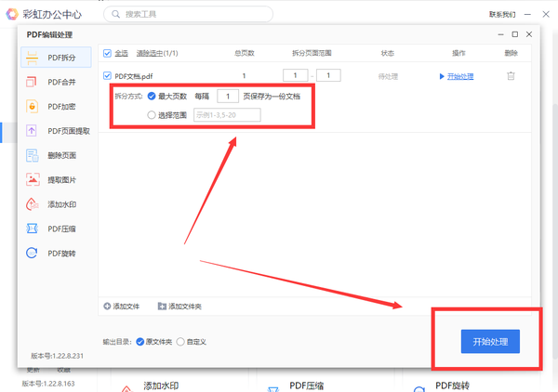Image resolution: width=558 pixels, height=392 pixels.
Task: Click the 提取图片 icon
Action: coord(32,179)
